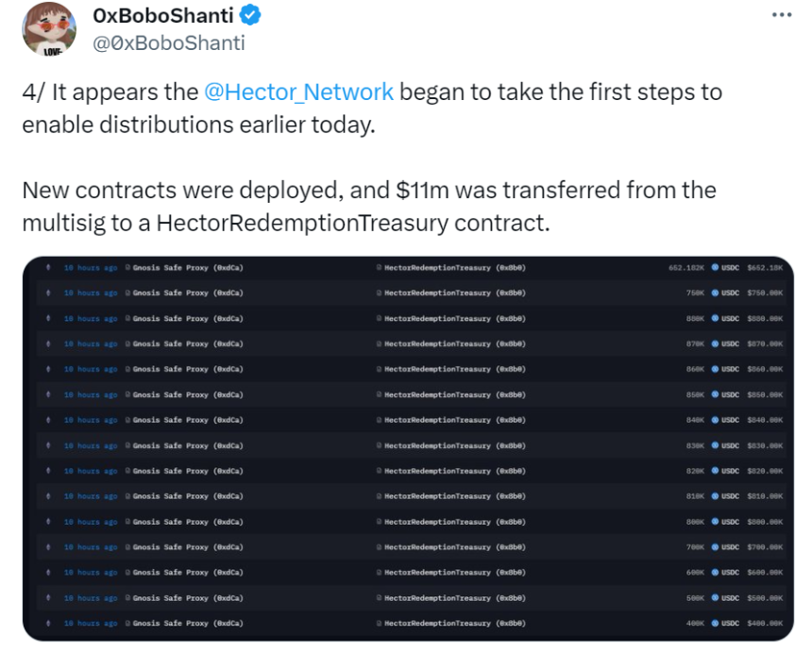Click the contract icon beside Gnosis Safe Proxy in first row

(127, 267)
